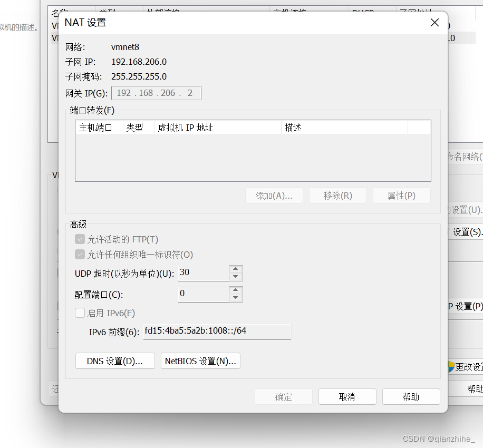Click the 属性(P) button
The height and width of the screenshot is (448, 483).
point(401,196)
